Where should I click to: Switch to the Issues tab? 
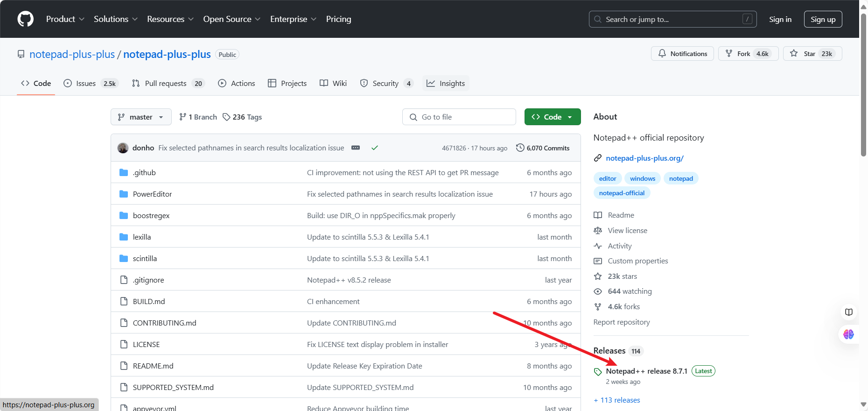pos(91,83)
